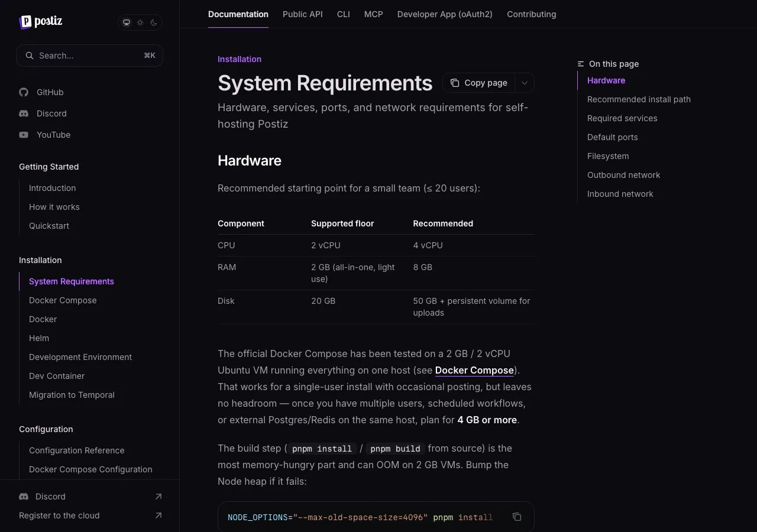Click the Hardware section heading
Image resolution: width=757 pixels, height=532 pixels.
click(x=250, y=161)
